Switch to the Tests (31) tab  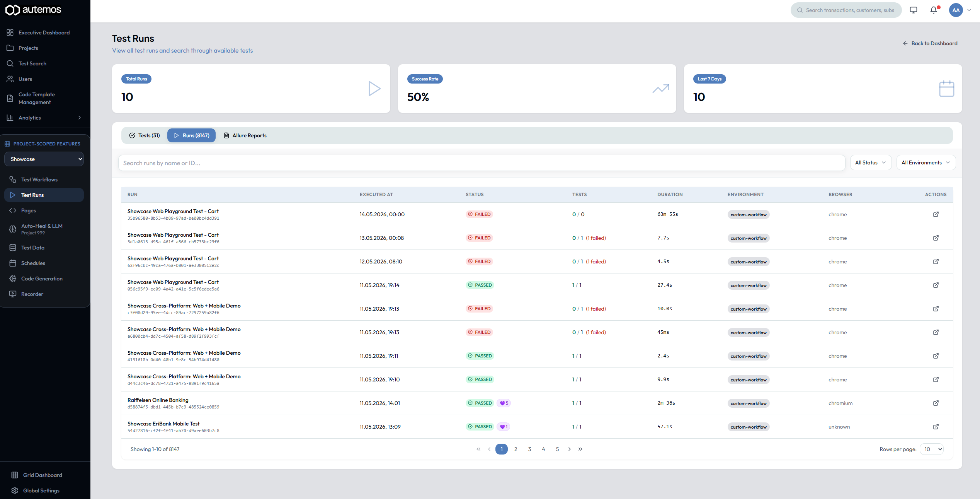pyautogui.click(x=145, y=135)
